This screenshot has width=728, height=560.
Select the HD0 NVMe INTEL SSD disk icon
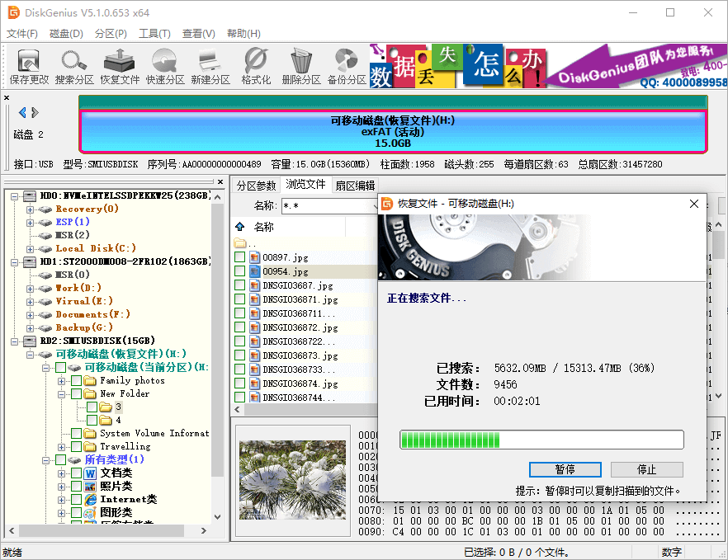(x=30, y=195)
